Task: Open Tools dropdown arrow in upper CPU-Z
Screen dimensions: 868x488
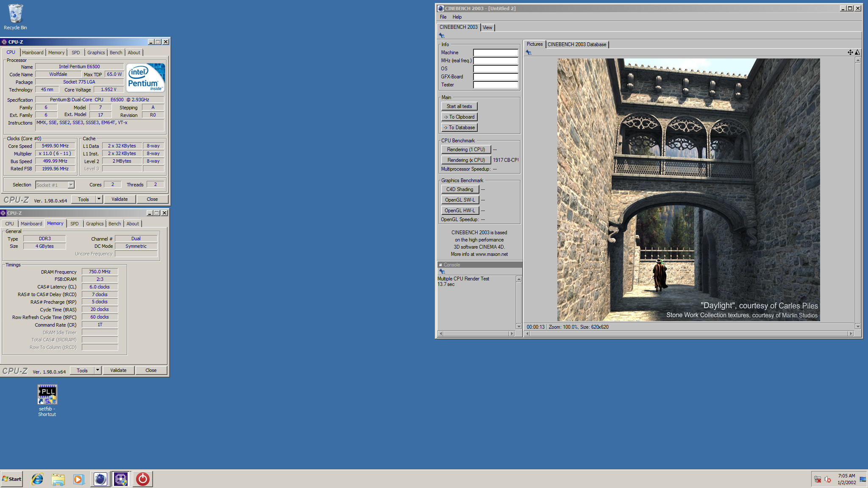Action: pyautogui.click(x=99, y=199)
